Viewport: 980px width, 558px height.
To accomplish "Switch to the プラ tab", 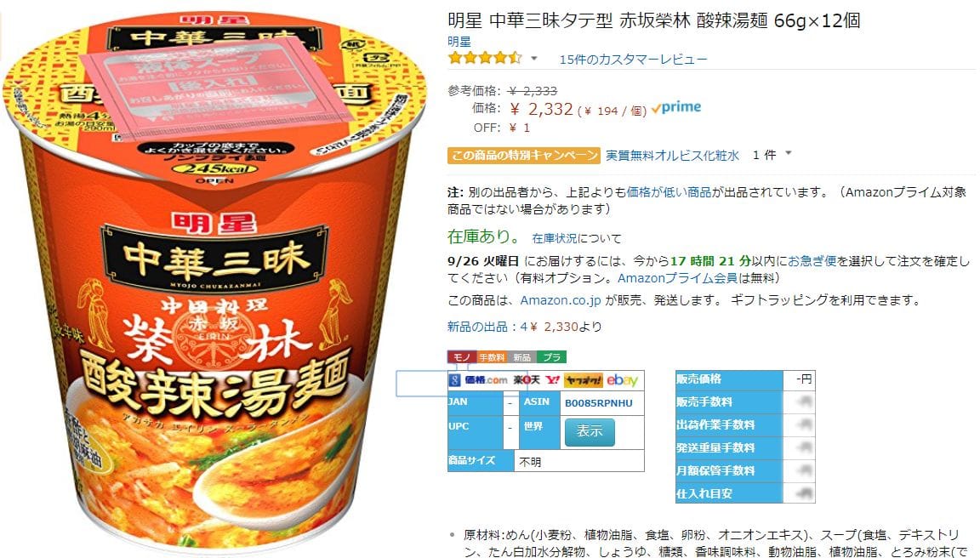I will (552, 356).
